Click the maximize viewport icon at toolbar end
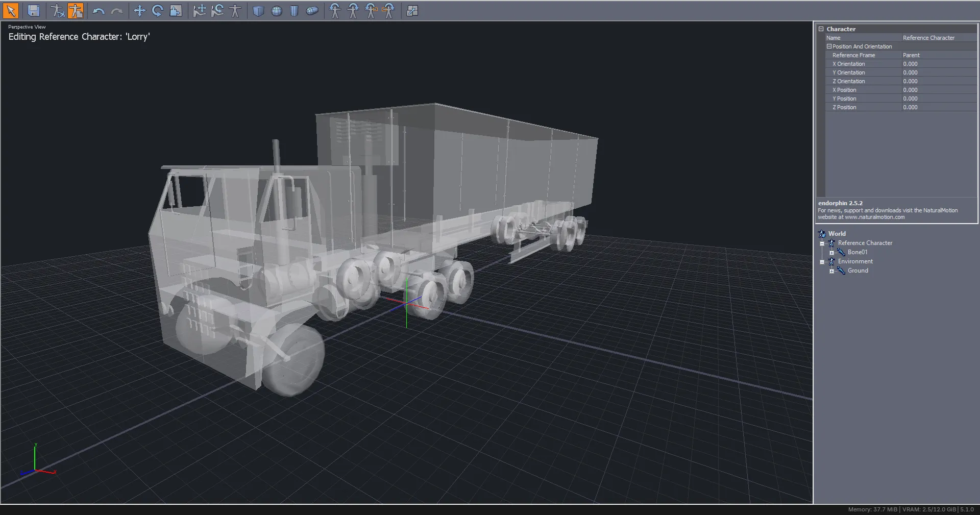The height and width of the screenshot is (515, 980). (412, 11)
